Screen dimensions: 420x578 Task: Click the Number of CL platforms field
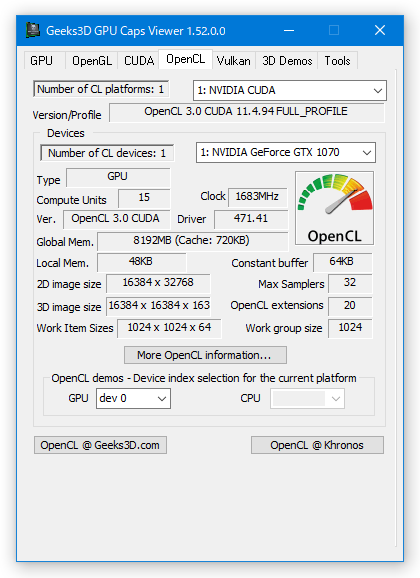pos(101,89)
